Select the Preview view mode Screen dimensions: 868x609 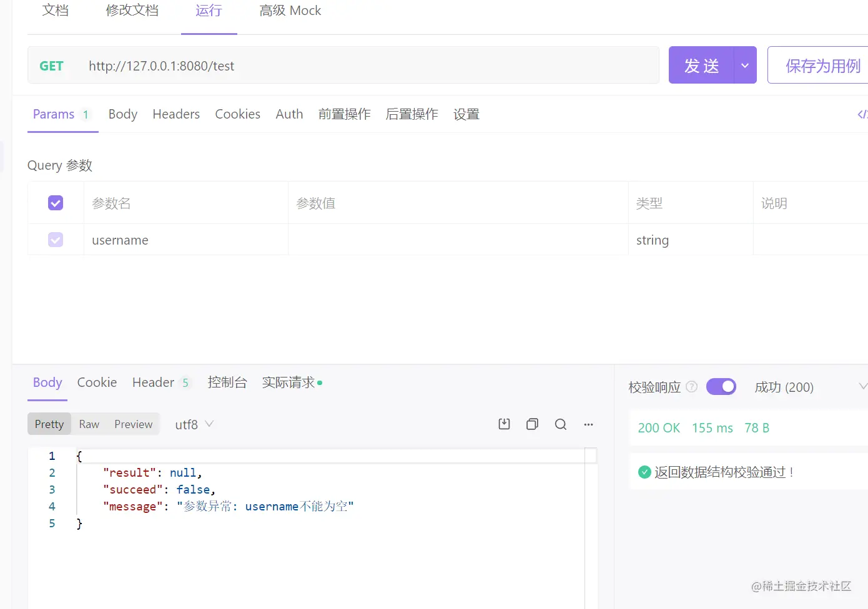(x=134, y=424)
